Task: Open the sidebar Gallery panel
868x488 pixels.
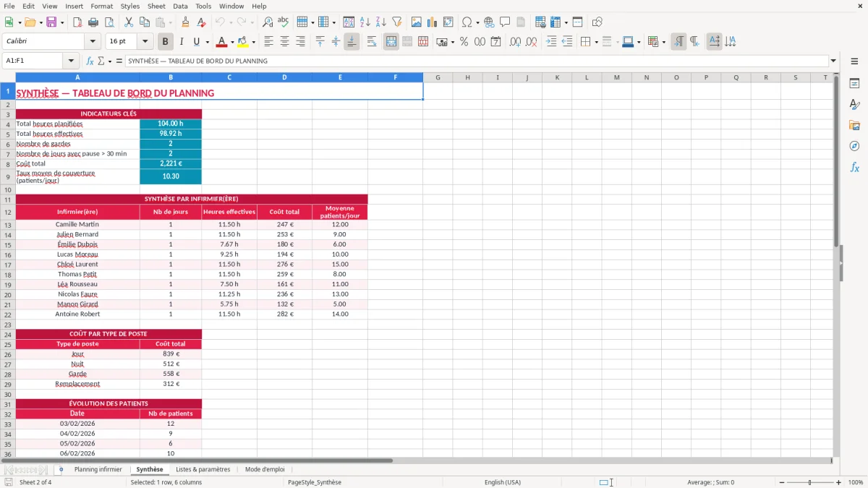Action: 854,126
